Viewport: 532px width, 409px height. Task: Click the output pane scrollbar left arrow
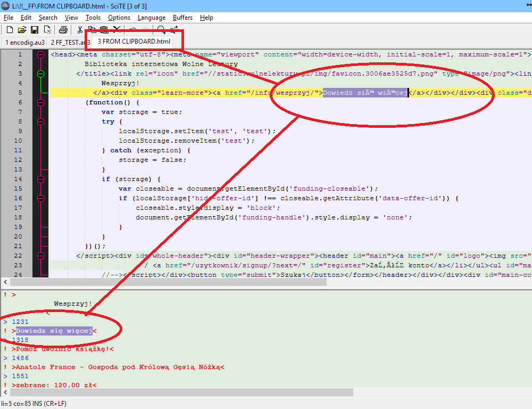pyautogui.click(x=5, y=392)
